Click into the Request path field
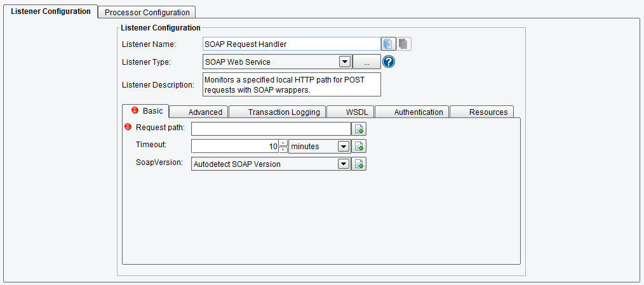This screenshot has width=644, height=285. [271, 129]
